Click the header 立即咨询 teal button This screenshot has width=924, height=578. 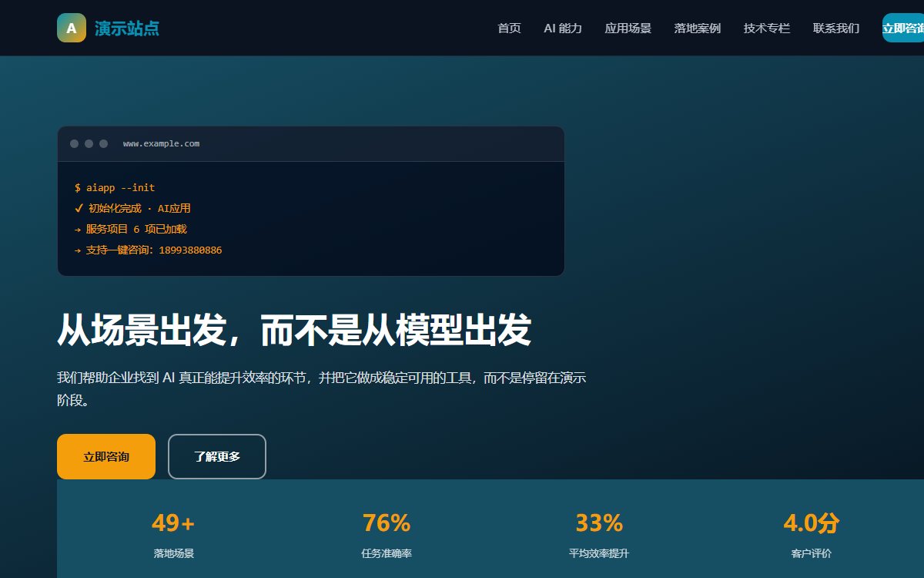(903, 28)
